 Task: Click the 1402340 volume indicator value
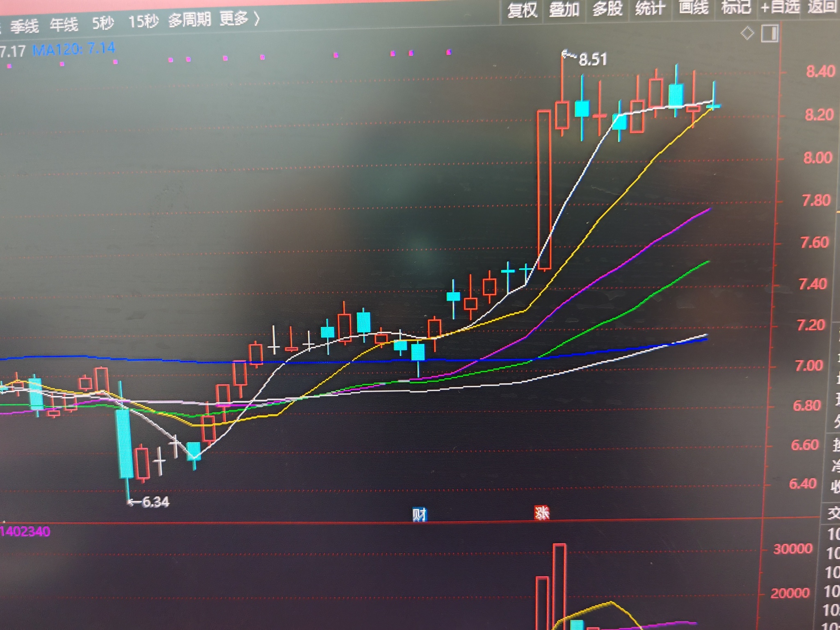[x=25, y=532]
